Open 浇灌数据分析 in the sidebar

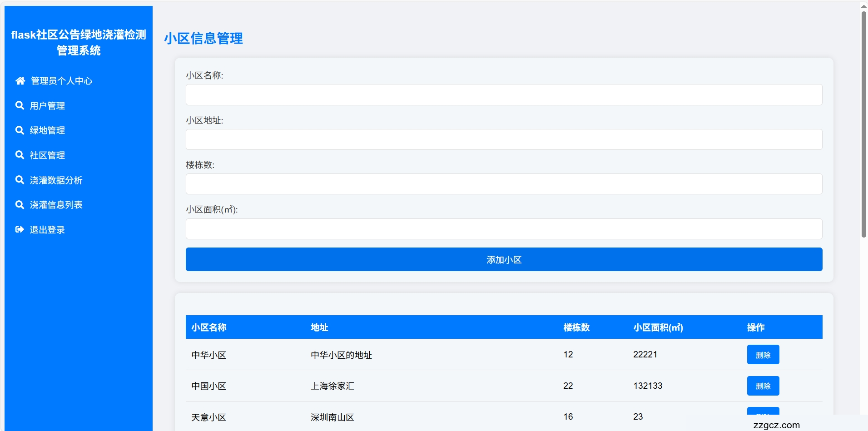click(x=56, y=180)
